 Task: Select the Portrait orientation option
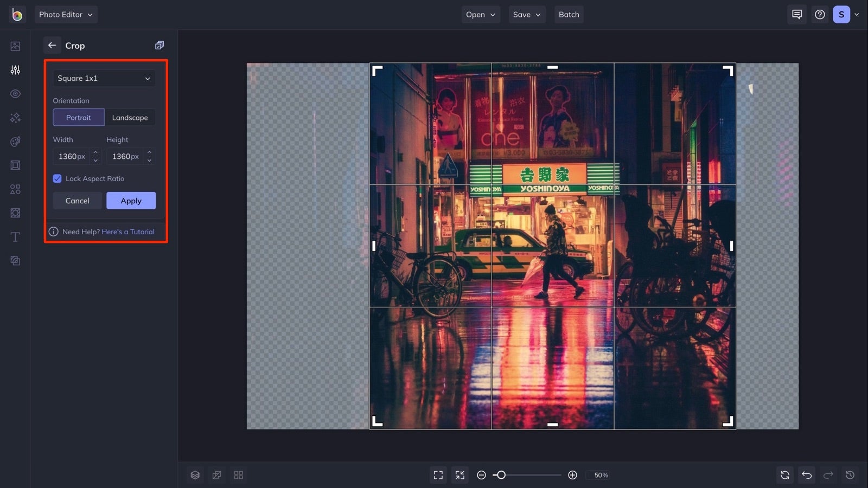[x=79, y=117]
